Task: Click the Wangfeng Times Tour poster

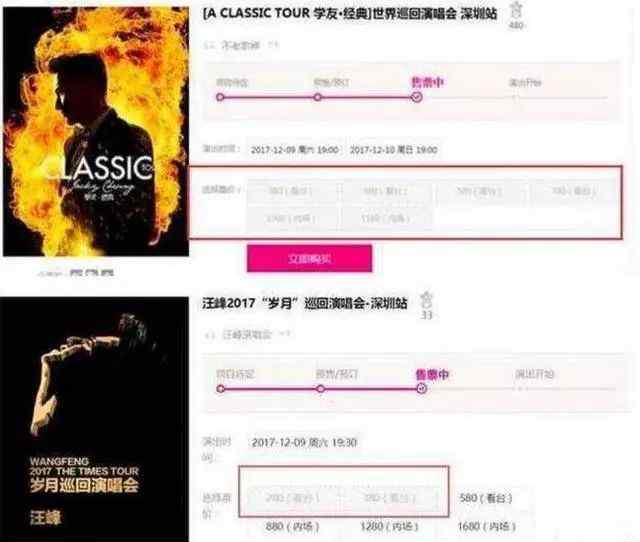Action: tap(94, 419)
